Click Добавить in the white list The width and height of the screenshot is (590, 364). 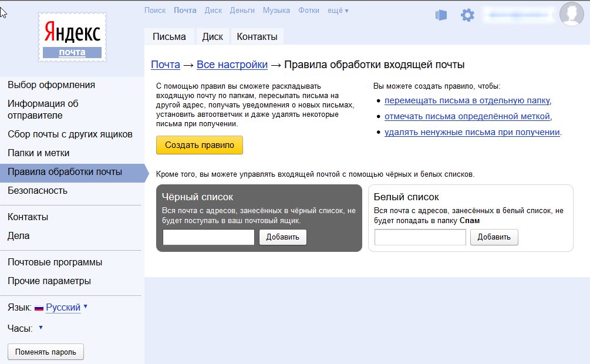pos(494,237)
